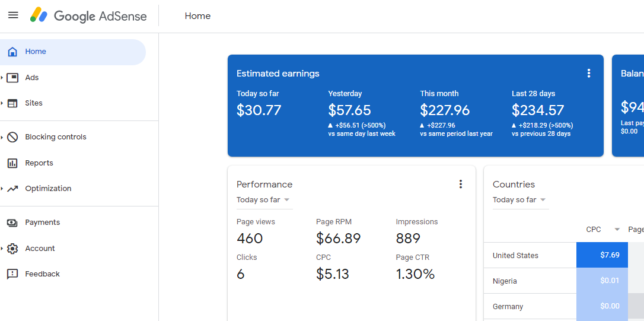The height and width of the screenshot is (321, 644).
Task: Click 'vs same day last week' text
Action: coord(362,134)
